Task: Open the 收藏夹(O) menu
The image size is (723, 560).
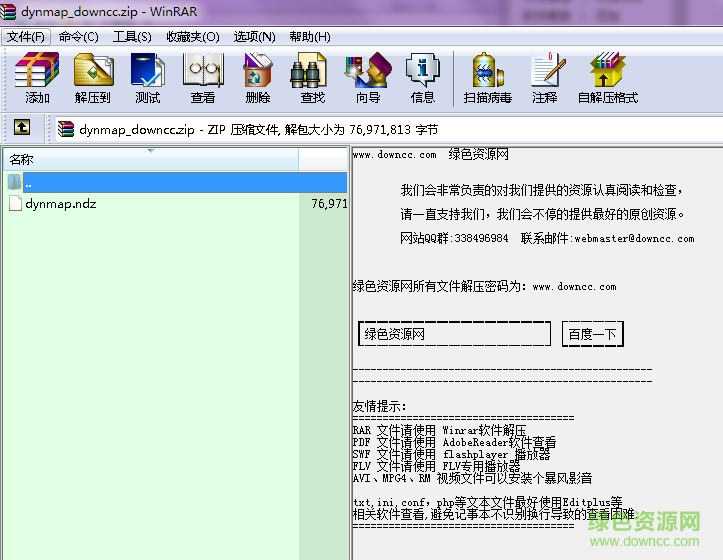Action: (193, 36)
